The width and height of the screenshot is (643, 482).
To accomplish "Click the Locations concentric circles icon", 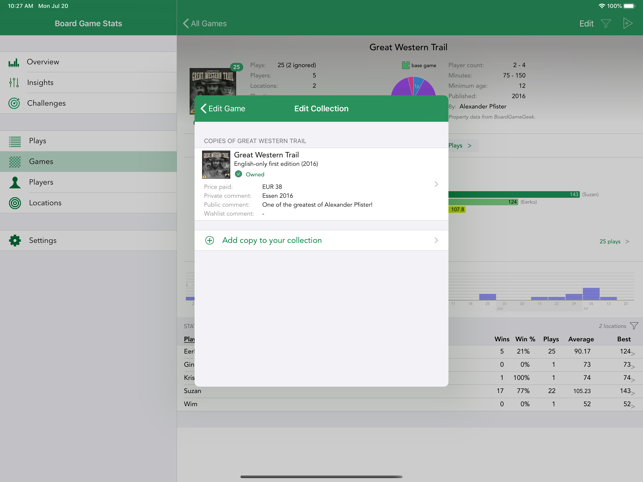I will click(x=15, y=203).
